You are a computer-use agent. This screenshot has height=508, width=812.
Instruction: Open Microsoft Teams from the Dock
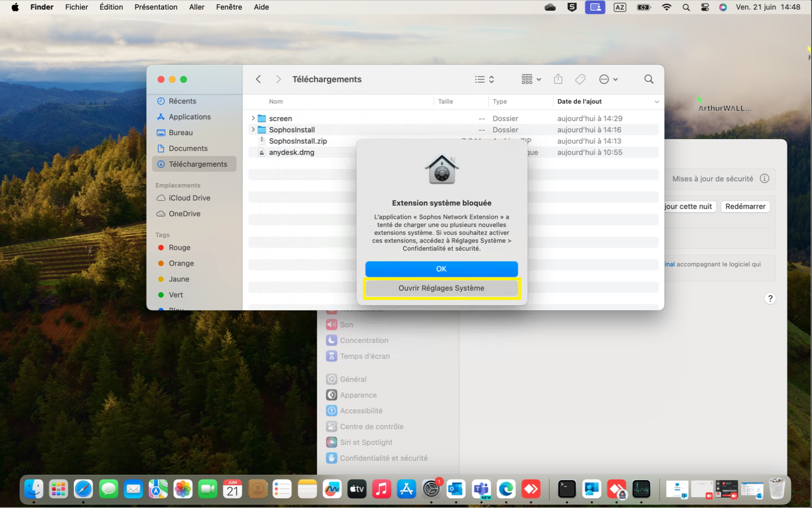481,489
